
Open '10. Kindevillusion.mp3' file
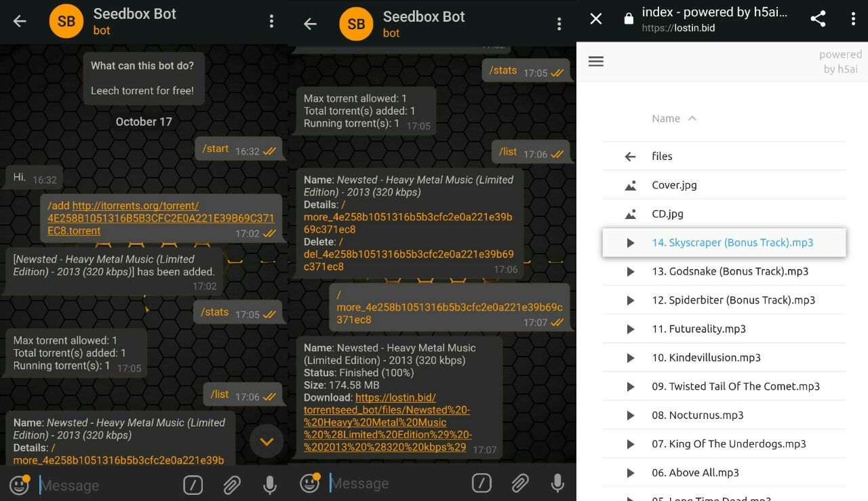724,358
